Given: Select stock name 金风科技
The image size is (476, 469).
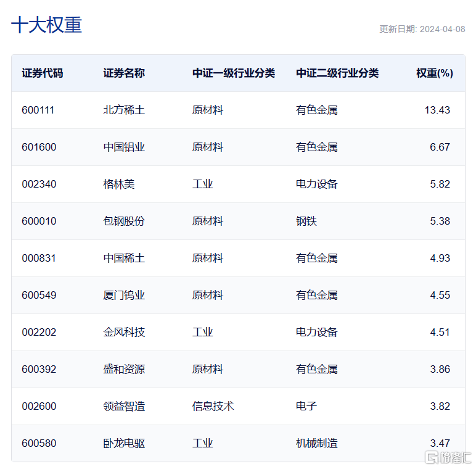Looking at the screenshot, I should (x=124, y=332).
